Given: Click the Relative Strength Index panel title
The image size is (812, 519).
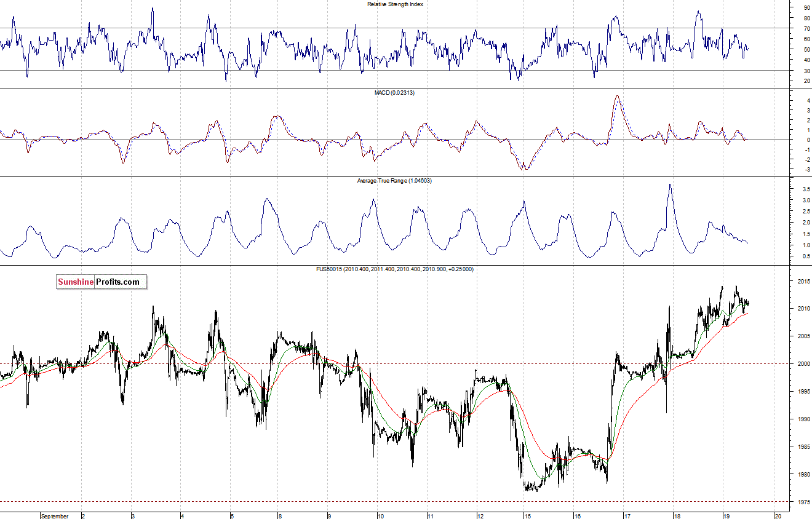Looking at the screenshot, I should point(395,4).
